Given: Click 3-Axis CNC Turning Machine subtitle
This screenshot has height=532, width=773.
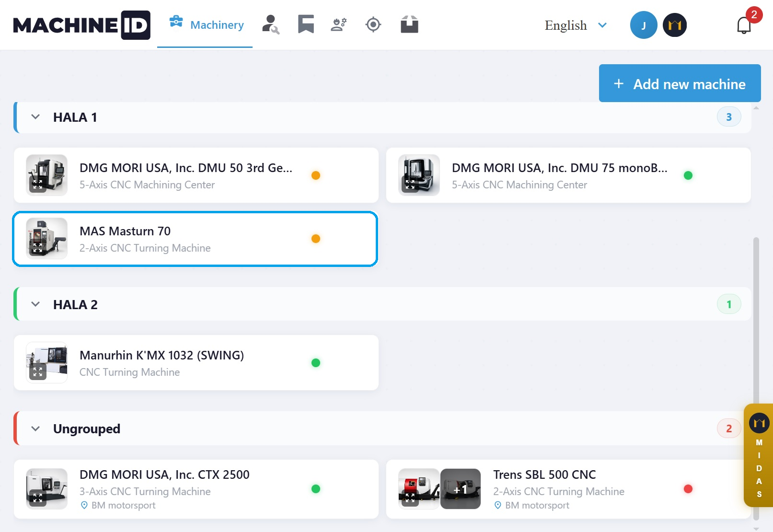Looking at the screenshot, I should (x=145, y=492).
